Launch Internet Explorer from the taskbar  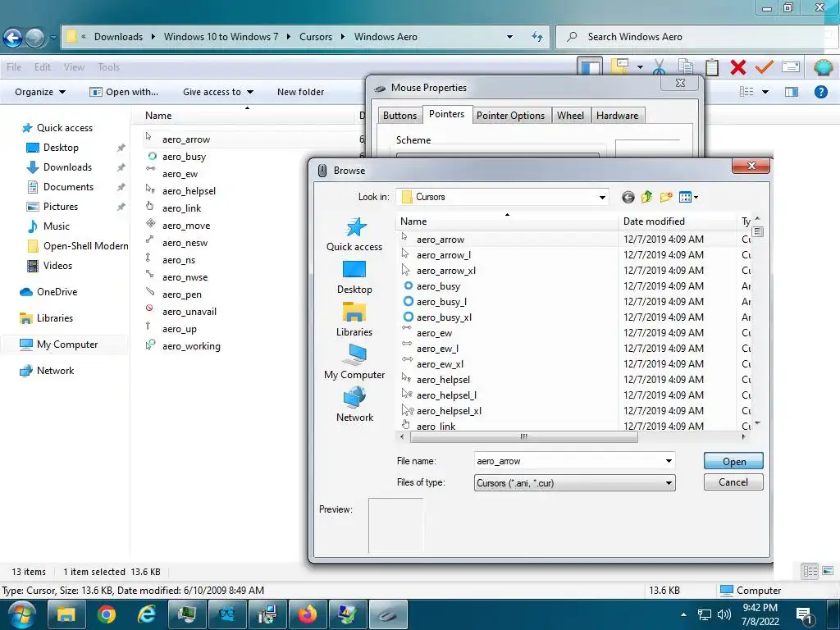pos(146,614)
